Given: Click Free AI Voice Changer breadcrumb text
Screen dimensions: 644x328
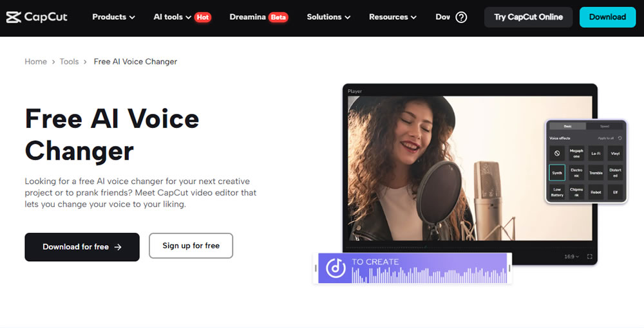Looking at the screenshot, I should click(135, 62).
